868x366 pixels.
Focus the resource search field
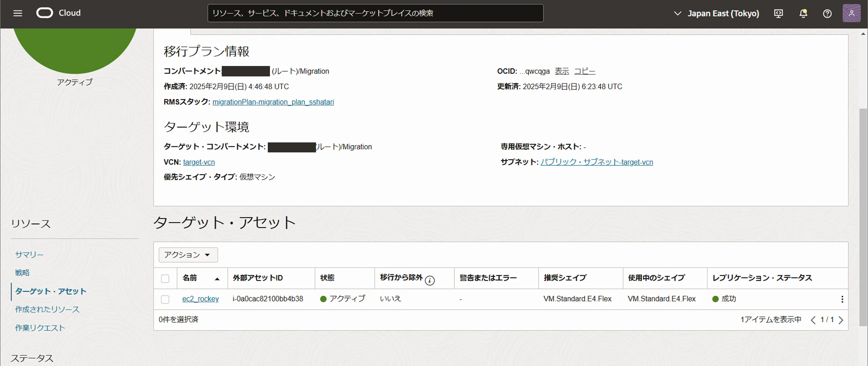click(375, 13)
